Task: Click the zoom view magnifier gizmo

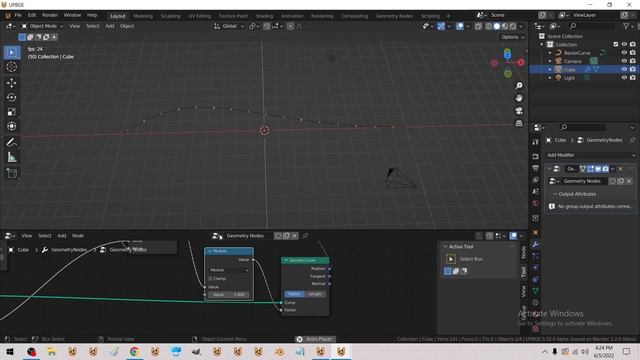Action: coord(519,86)
